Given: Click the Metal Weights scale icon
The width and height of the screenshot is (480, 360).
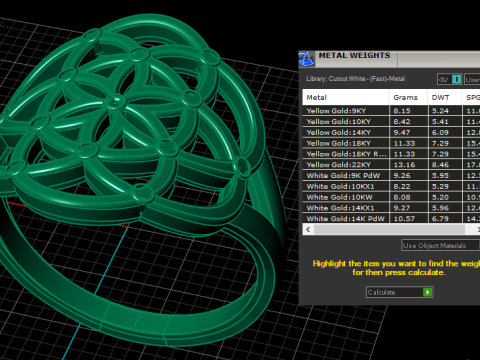Looking at the screenshot, I should click(306, 59).
